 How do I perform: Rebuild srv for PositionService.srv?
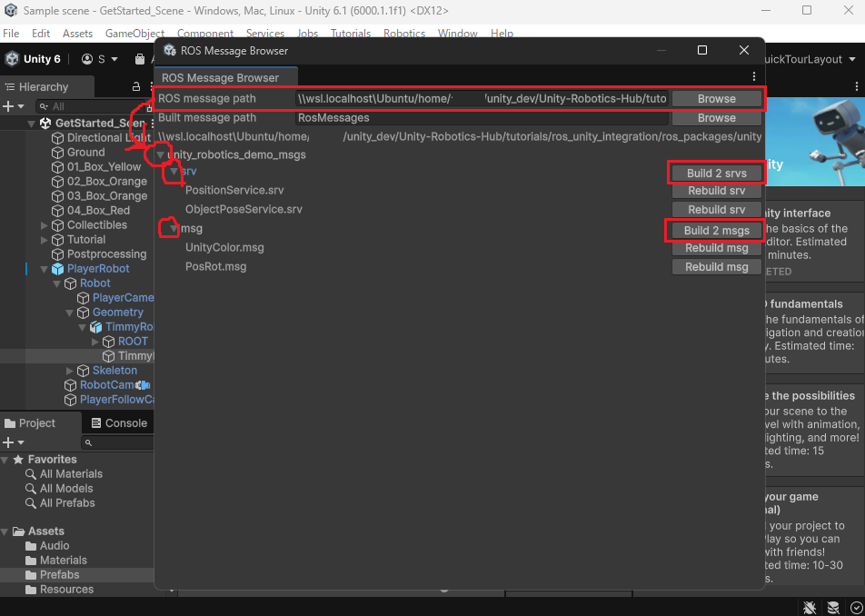click(x=717, y=191)
